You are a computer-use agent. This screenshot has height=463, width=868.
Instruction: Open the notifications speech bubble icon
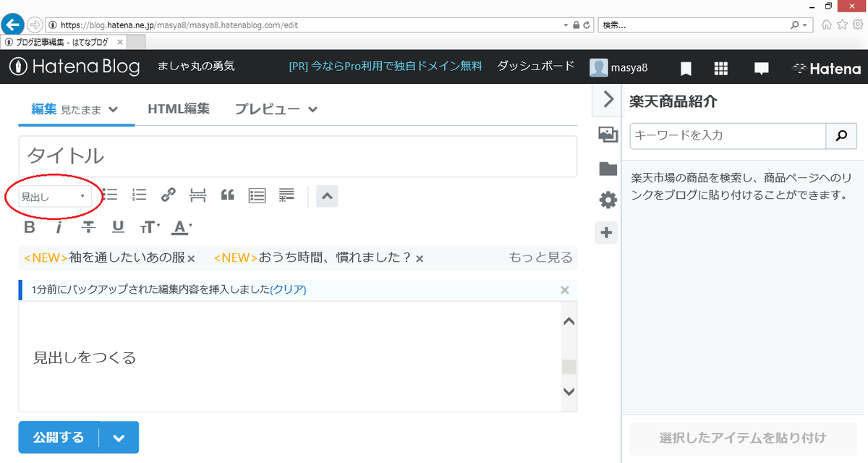pos(761,69)
